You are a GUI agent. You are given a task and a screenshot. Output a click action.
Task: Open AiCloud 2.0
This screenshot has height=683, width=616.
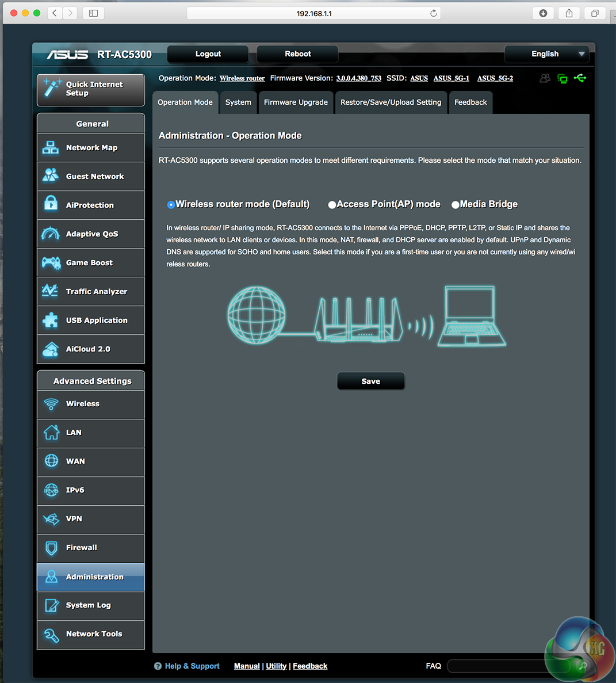tap(90, 349)
